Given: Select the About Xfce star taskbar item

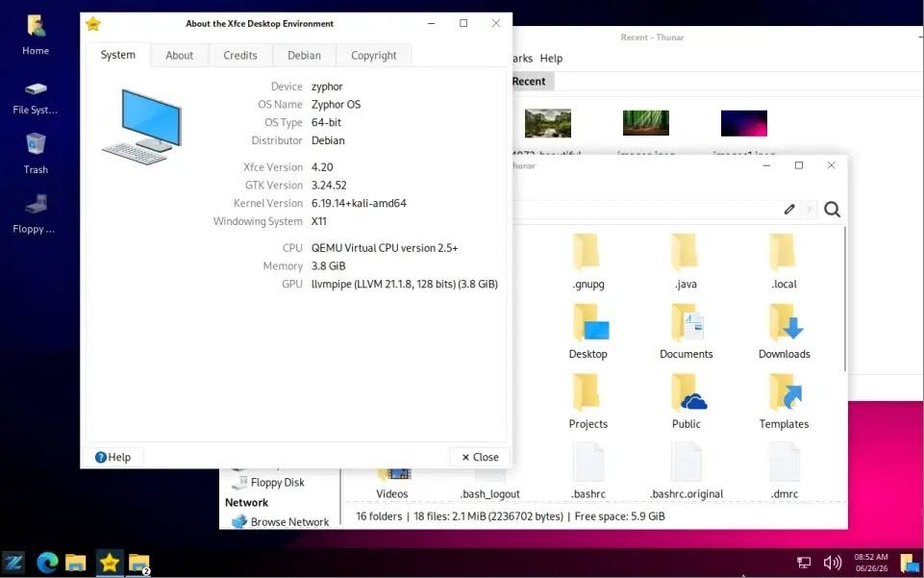Looking at the screenshot, I should pyautogui.click(x=109, y=563).
